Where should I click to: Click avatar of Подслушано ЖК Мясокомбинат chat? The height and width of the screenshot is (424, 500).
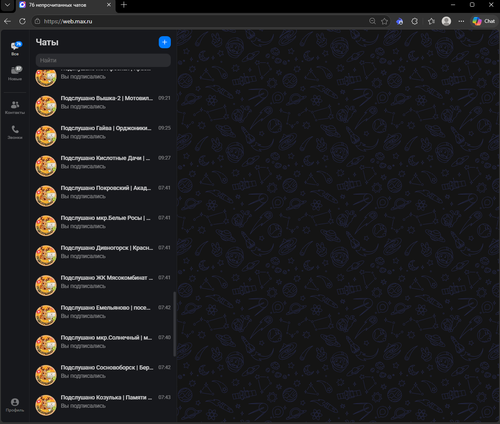tap(46, 286)
